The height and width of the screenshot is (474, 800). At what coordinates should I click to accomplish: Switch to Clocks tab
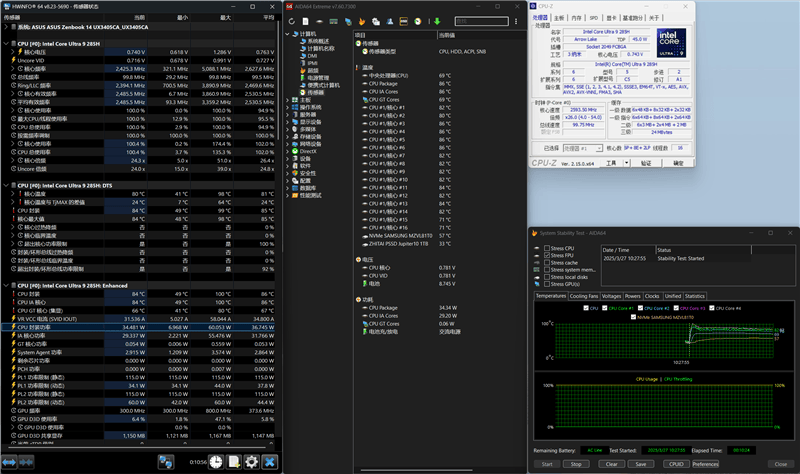652,296
